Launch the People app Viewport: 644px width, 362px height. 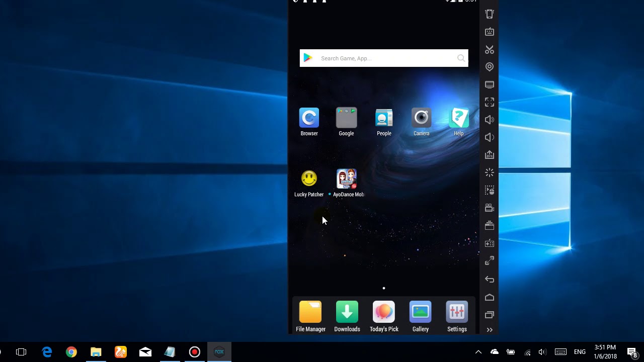384,118
